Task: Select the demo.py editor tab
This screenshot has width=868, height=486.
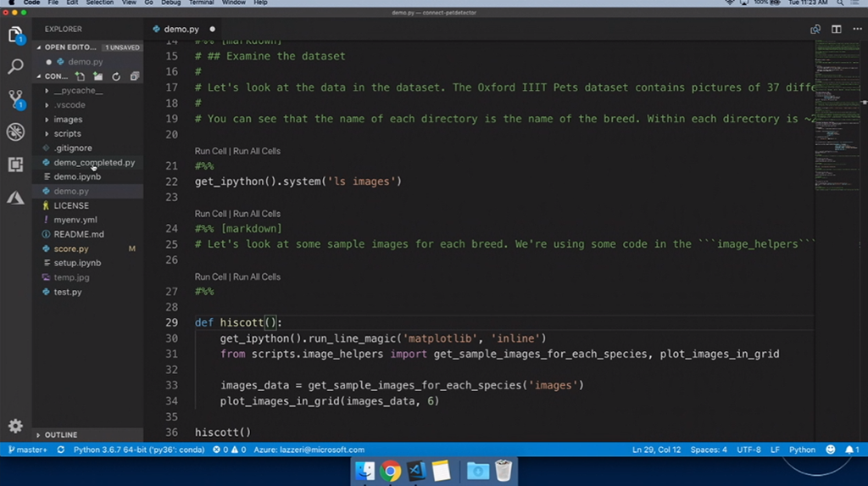Action: point(181,29)
